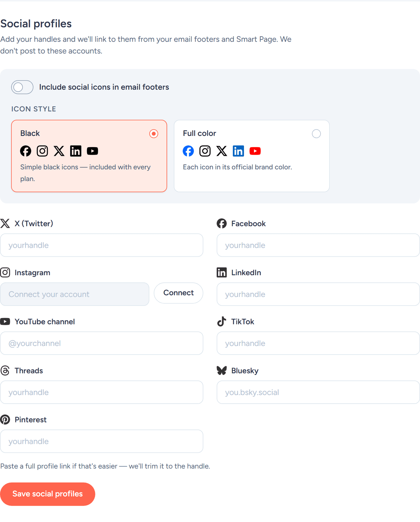Click the "Add your handles" description paragraph
The width and height of the screenshot is (420, 522).
click(146, 45)
